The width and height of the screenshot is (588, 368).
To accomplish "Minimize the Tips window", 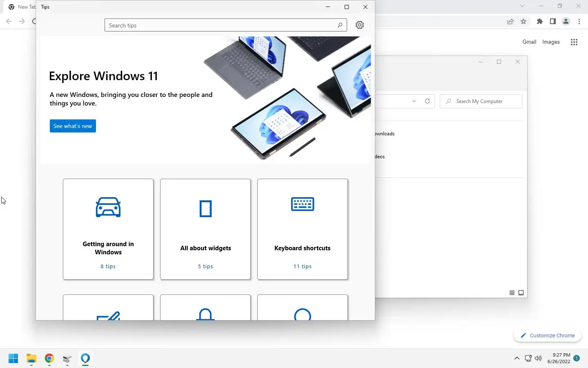I will tap(328, 7).
